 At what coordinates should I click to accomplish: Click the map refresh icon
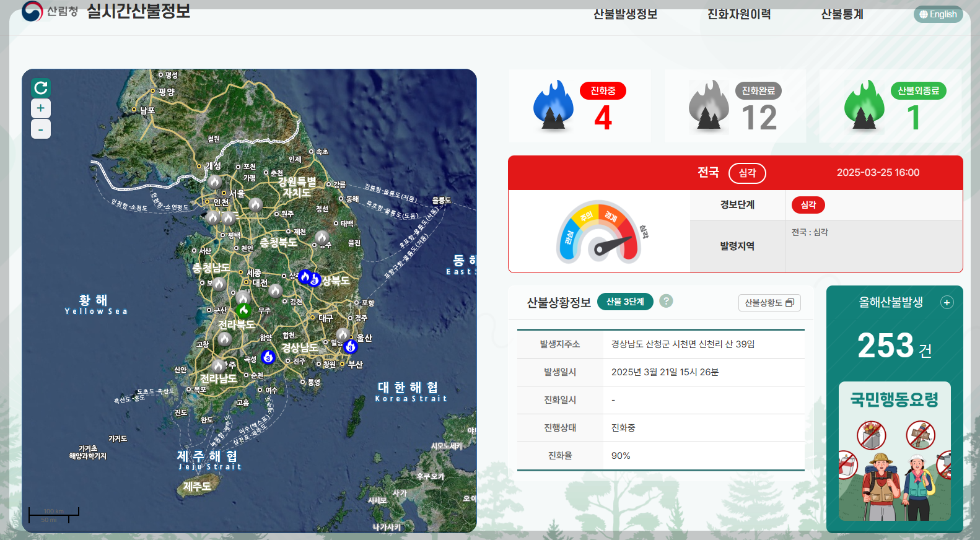point(41,88)
